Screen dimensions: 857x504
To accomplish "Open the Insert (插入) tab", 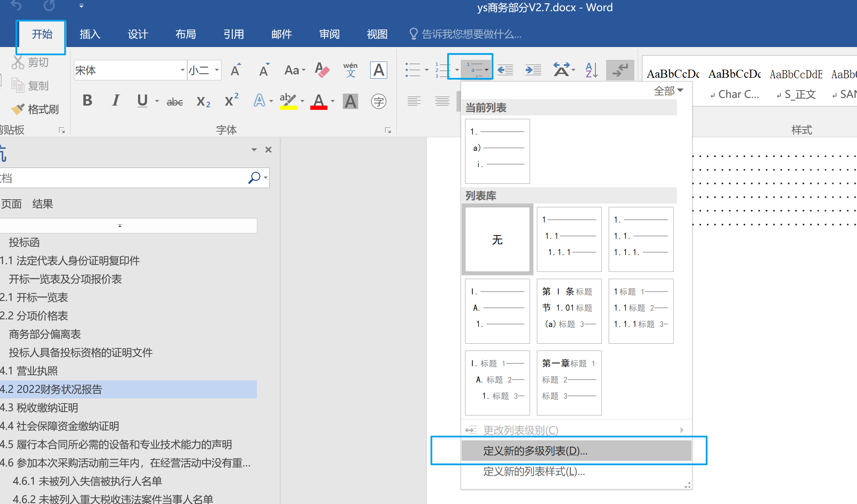I will pyautogui.click(x=90, y=34).
